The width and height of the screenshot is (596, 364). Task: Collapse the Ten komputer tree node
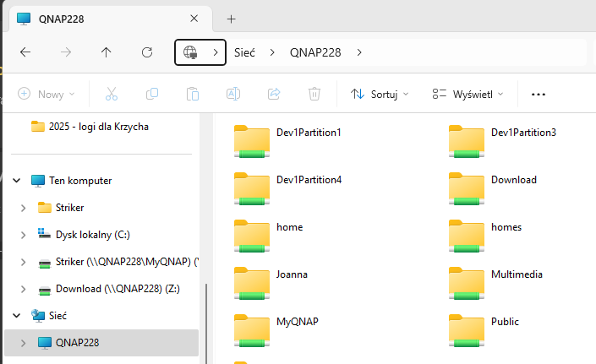(18, 181)
